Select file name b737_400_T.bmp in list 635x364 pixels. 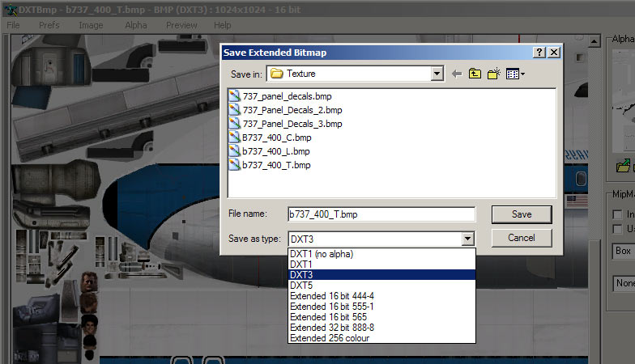click(x=276, y=165)
